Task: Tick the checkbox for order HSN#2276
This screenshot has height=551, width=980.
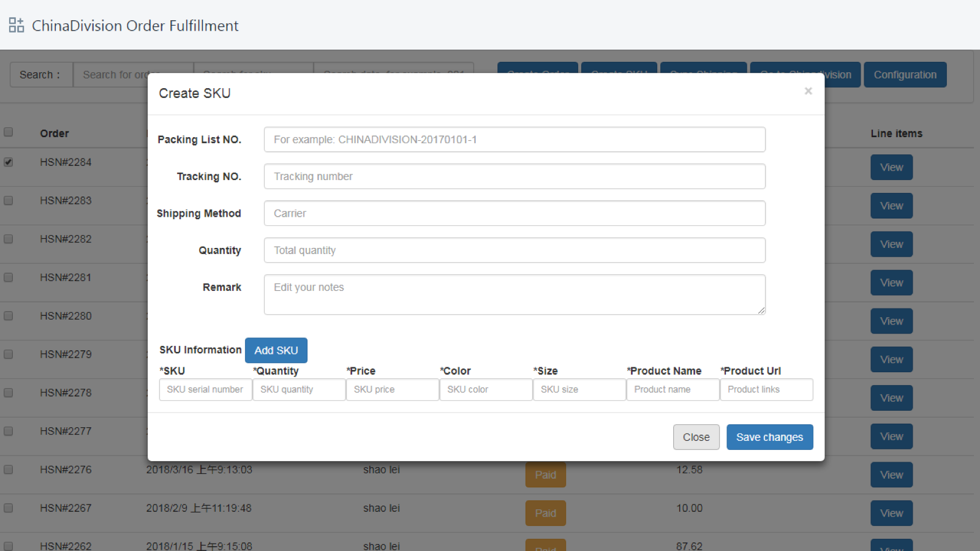Action: point(9,470)
